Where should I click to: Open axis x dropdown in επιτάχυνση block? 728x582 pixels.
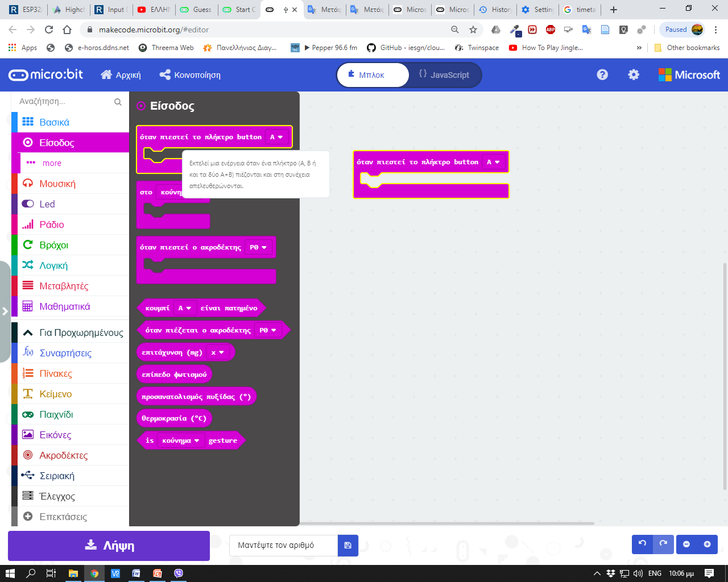(218, 352)
